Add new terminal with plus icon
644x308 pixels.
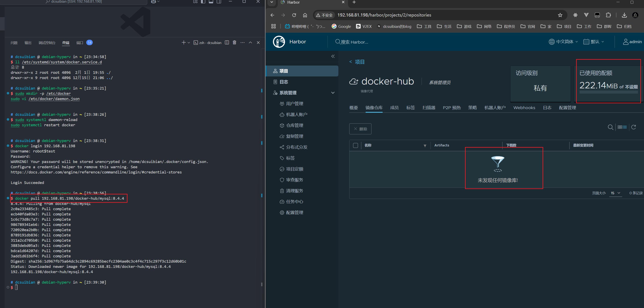pyautogui.click(x=184, y=43)
